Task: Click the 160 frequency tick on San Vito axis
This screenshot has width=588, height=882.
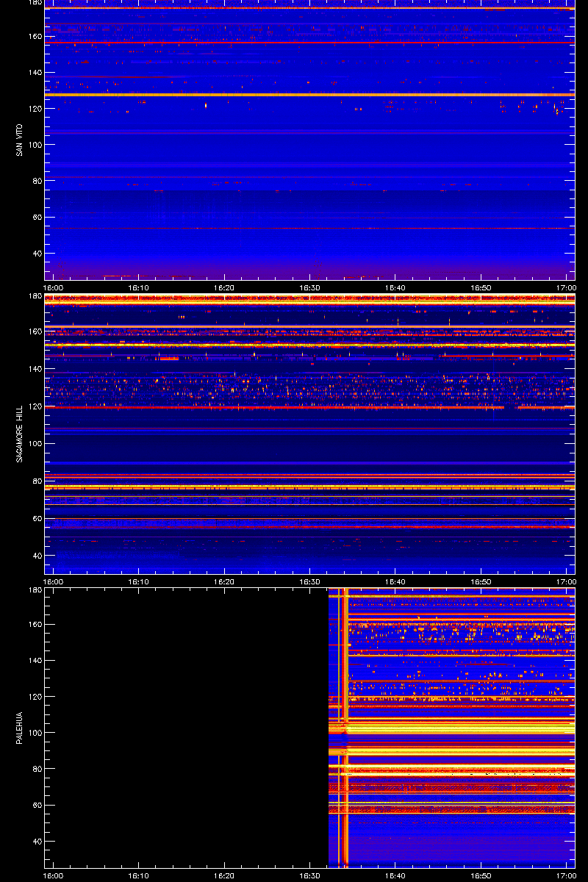Action: (x=35, y=36)
